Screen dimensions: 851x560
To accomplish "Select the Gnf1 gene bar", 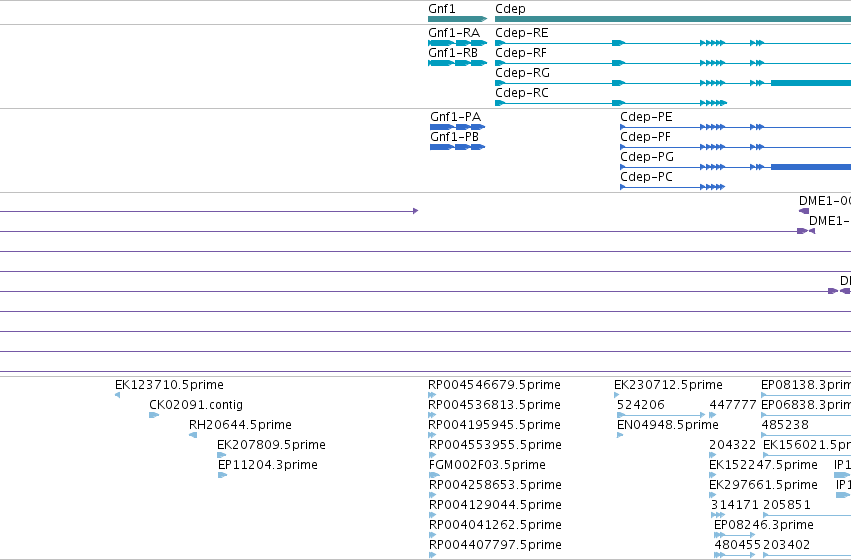I will [x=458, y=19].
